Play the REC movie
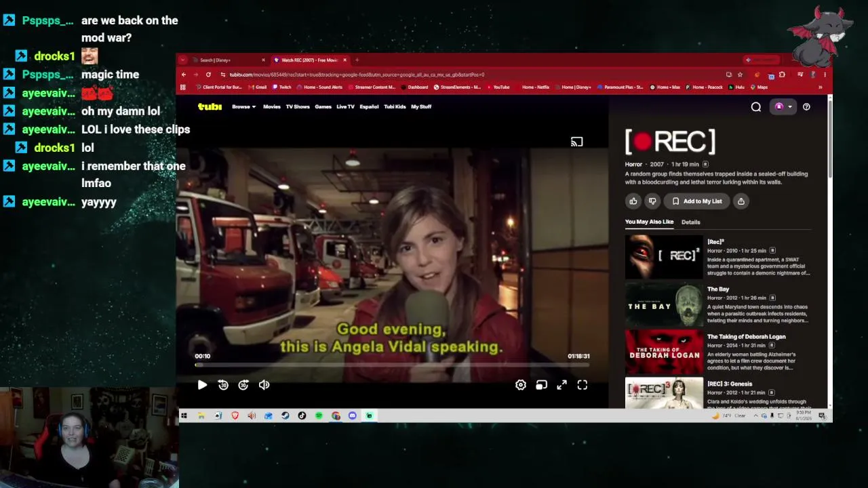 (x=202, y=385)
